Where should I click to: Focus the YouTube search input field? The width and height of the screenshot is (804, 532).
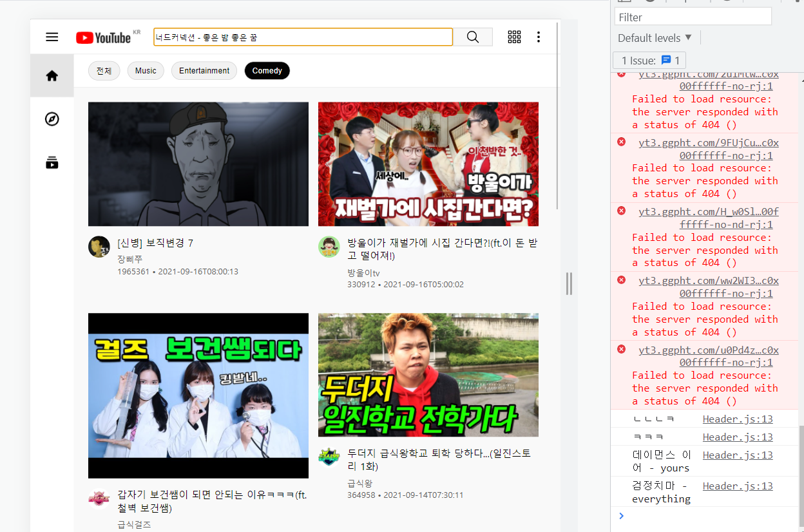pos(303,37)
